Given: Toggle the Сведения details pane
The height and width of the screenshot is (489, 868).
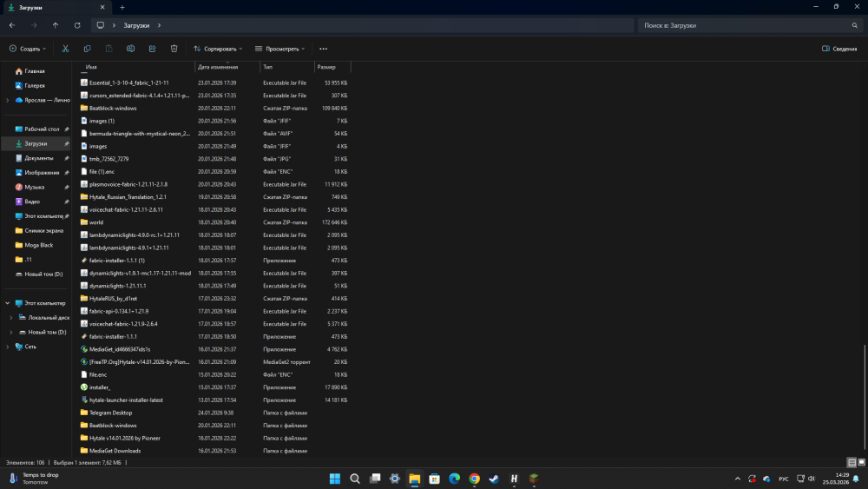Looking at the screenshot, I should (x=839, y=49).
